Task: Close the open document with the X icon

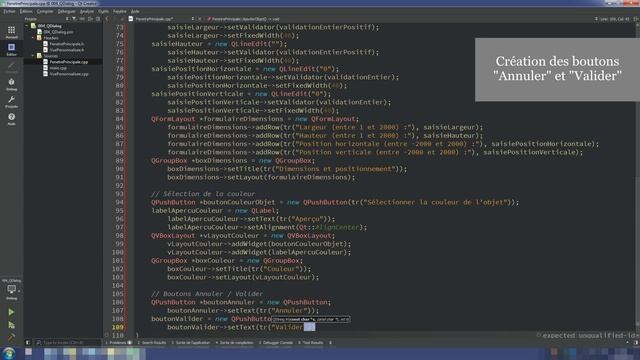Action: pyautogui.click(x=200, y=19)
